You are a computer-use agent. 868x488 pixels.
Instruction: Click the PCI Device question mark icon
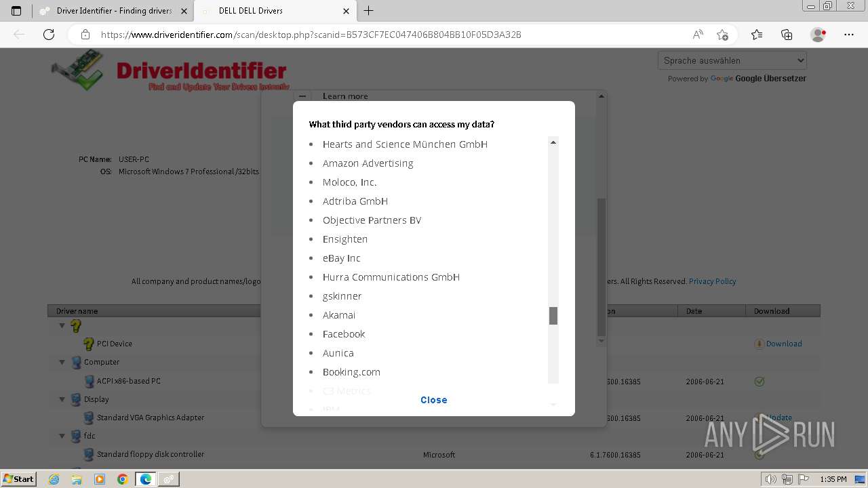89,344
